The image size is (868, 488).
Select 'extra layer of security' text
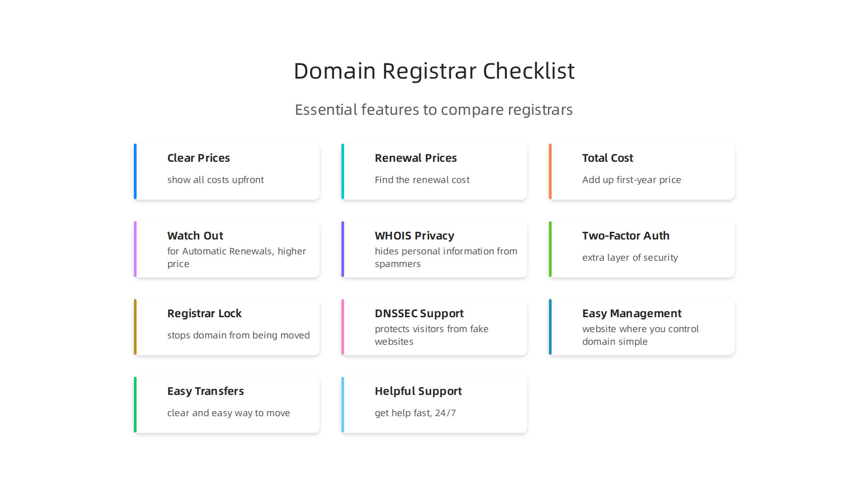pos(630,258)
